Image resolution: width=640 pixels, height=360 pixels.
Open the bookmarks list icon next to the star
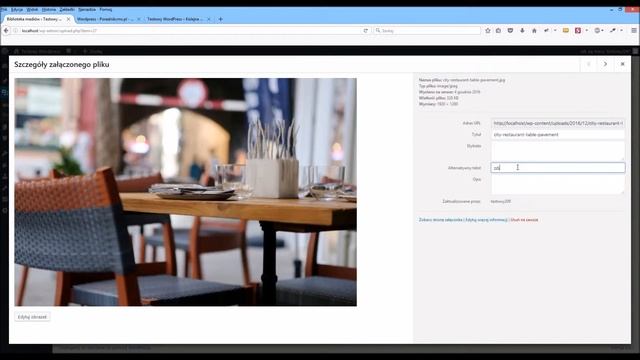[498, 31]
